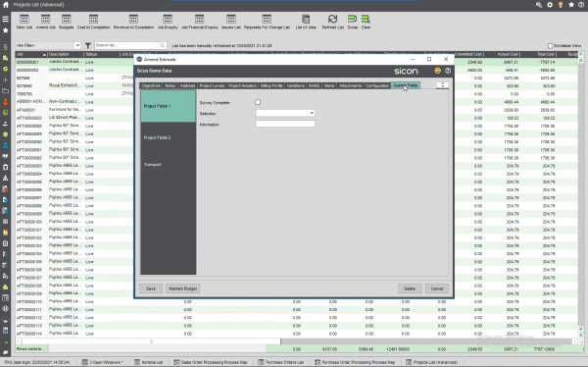Click the filter funnel icon
Viewport: 588px width, 367px height.
click(x=88, y=45)
